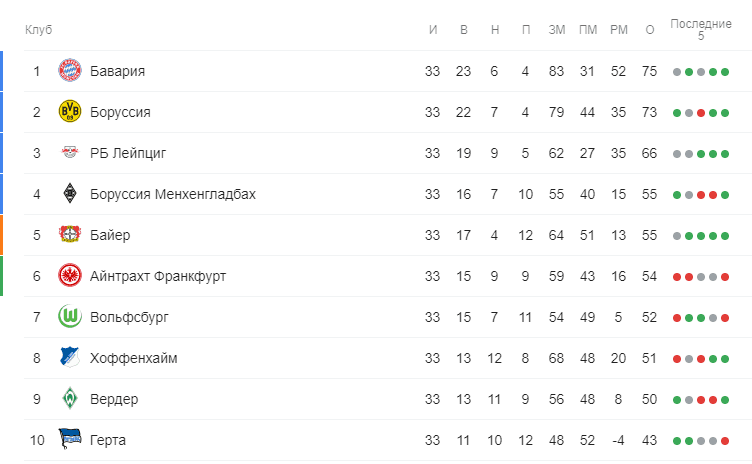
Task: Click the Айнтрахт Франкфурт eagle logo
Action: point(70,276)
